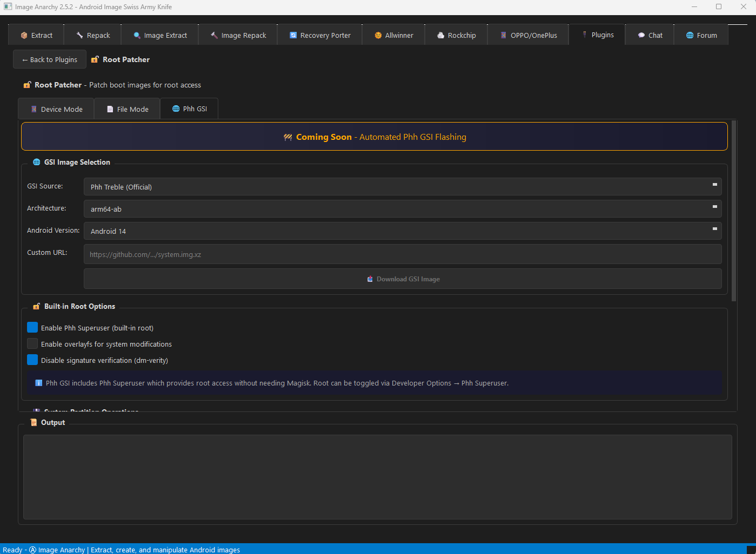The height and width of the screenshot is (554, 756).
Task: Click the Forum globe icon
Action: pos(688,35)
